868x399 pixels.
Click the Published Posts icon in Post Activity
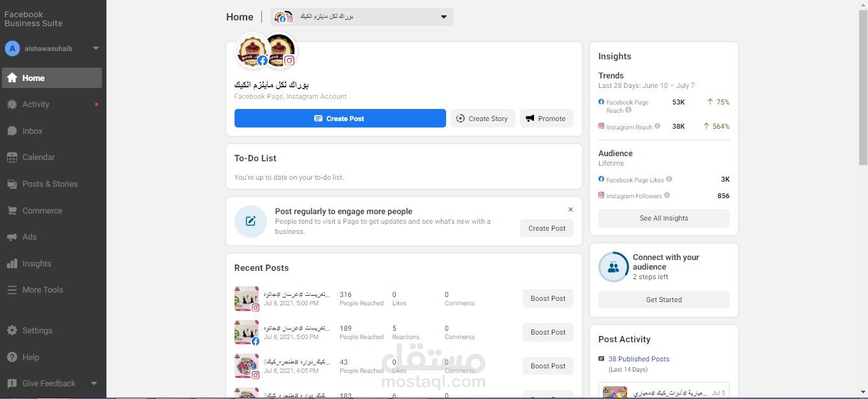(601, 359)
